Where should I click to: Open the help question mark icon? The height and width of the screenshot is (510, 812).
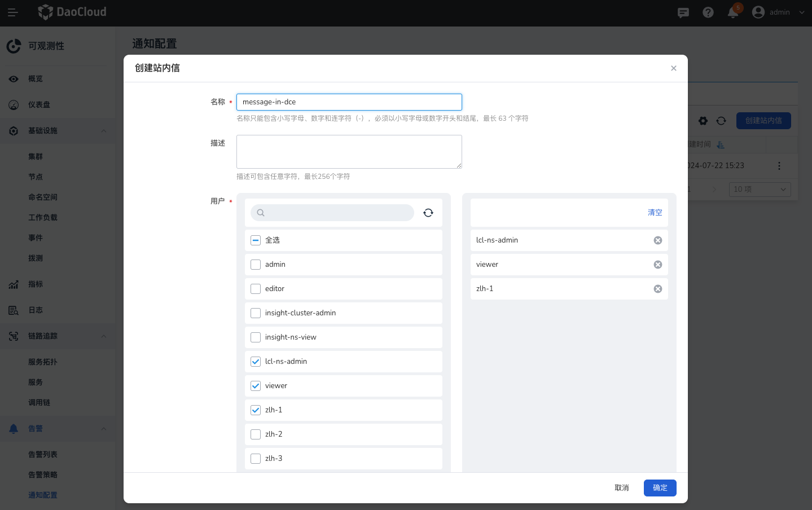tap(708, 12)
